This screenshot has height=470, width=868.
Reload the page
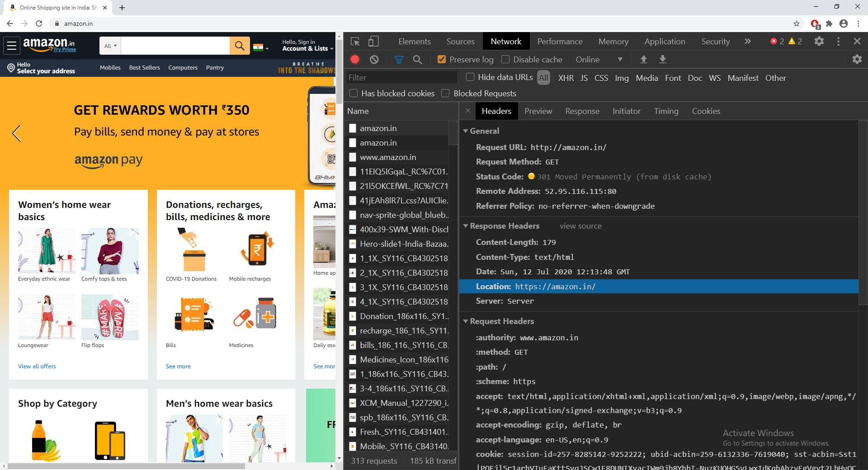tap(39, 23)
